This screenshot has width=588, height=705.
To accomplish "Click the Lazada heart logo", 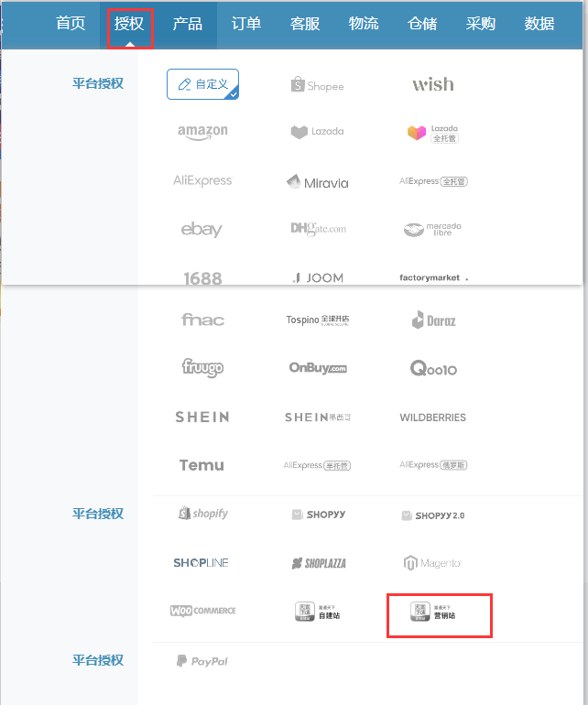I will coord(318,132).
